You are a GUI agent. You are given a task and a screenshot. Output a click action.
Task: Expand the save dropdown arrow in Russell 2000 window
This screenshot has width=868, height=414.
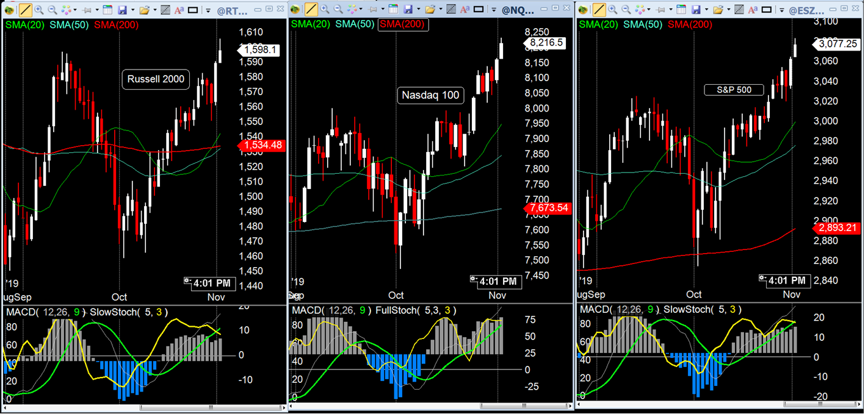132,10
